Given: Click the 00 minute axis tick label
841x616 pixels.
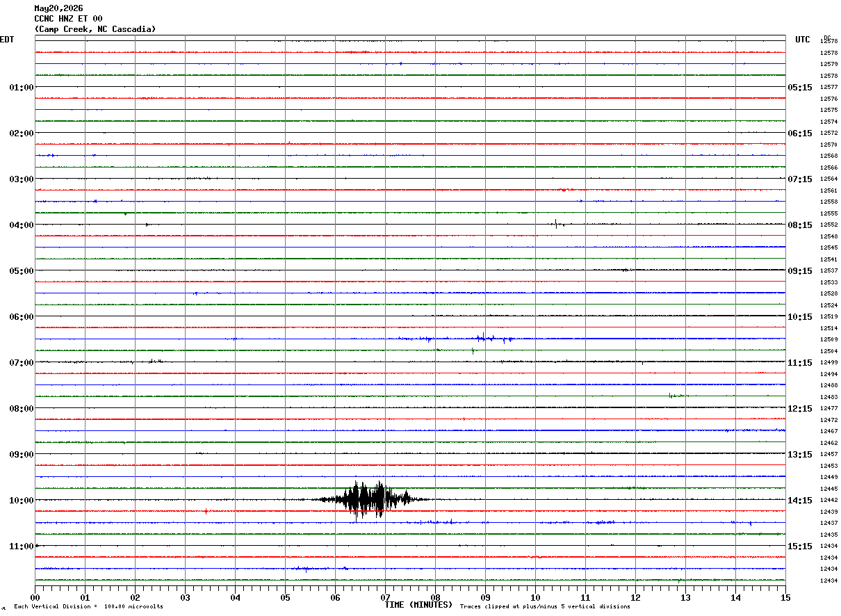Looking at the screenshot, I should [35, 598].
